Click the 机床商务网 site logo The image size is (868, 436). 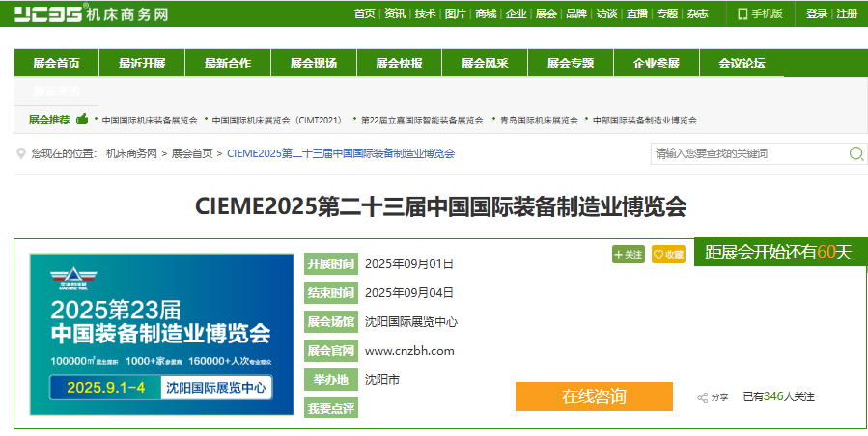(91, 14)
